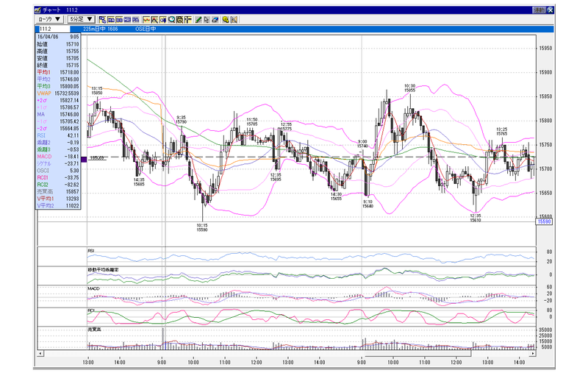This screenshot has height=373, width=588.
Task: Click the purple price marker on axis
Action: point(84,160)
